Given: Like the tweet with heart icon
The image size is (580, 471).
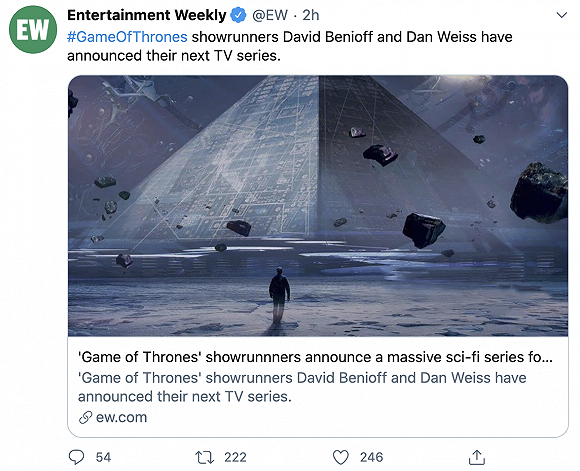Looking at the screenshot, I should 341,458.
